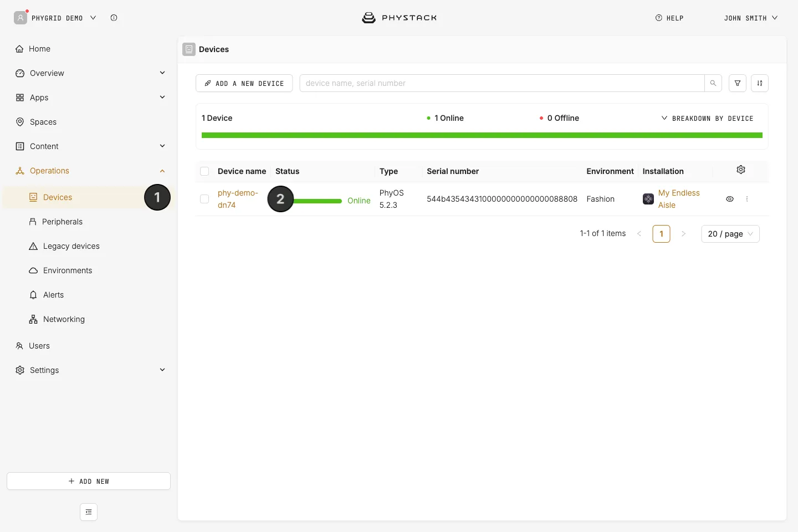Open table column settings gear
The width and height of the screenshot is (798, 532).
coord(741,170)
